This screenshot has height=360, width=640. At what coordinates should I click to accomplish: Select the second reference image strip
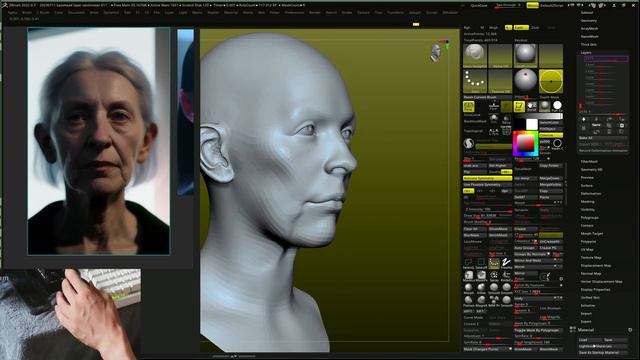click(x=186, y=112)
